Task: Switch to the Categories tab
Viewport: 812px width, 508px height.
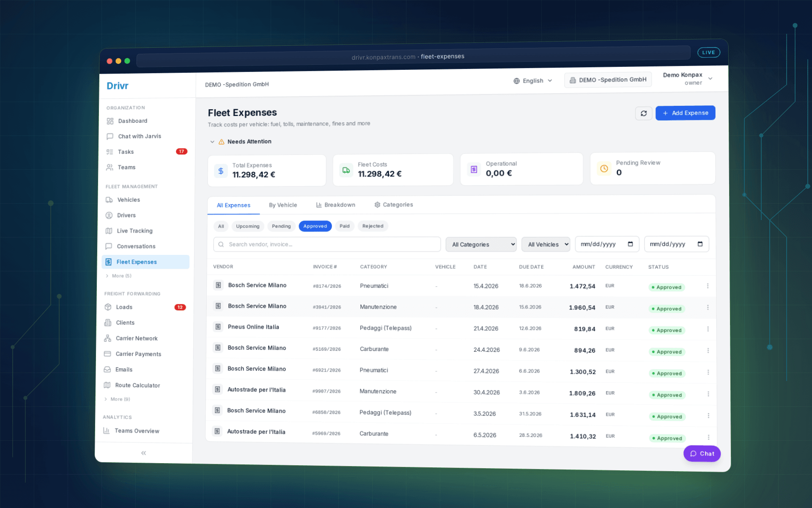Action: tap(394, 205)
